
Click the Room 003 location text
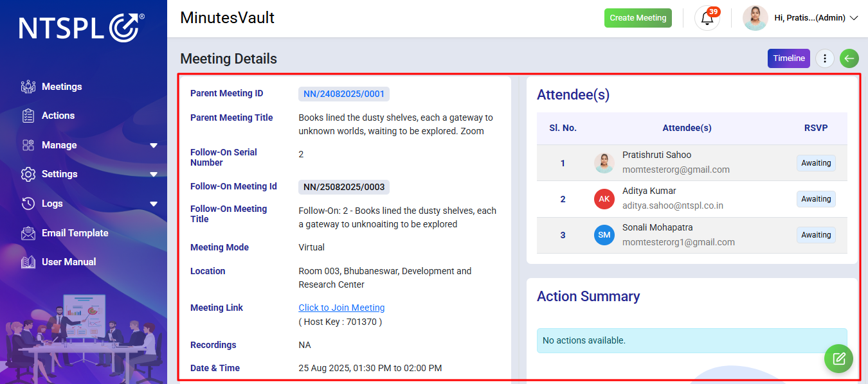[x=384, y=278]
